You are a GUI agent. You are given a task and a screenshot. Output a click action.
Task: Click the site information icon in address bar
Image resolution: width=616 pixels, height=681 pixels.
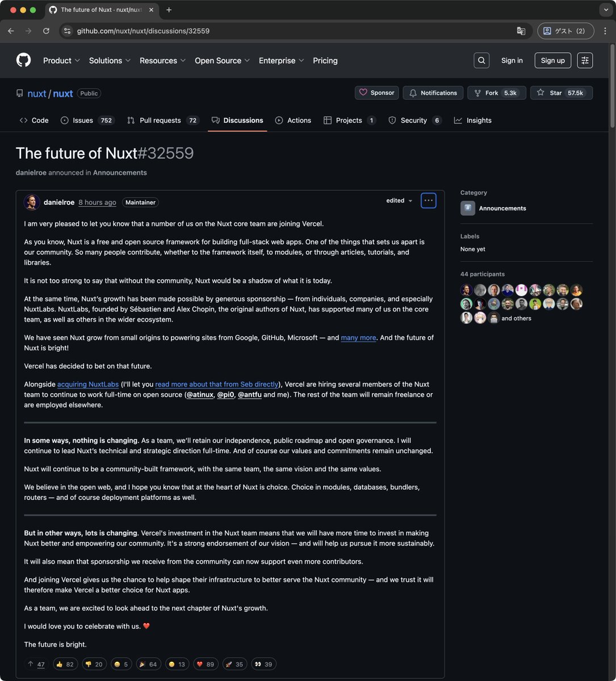click(67, 31)
